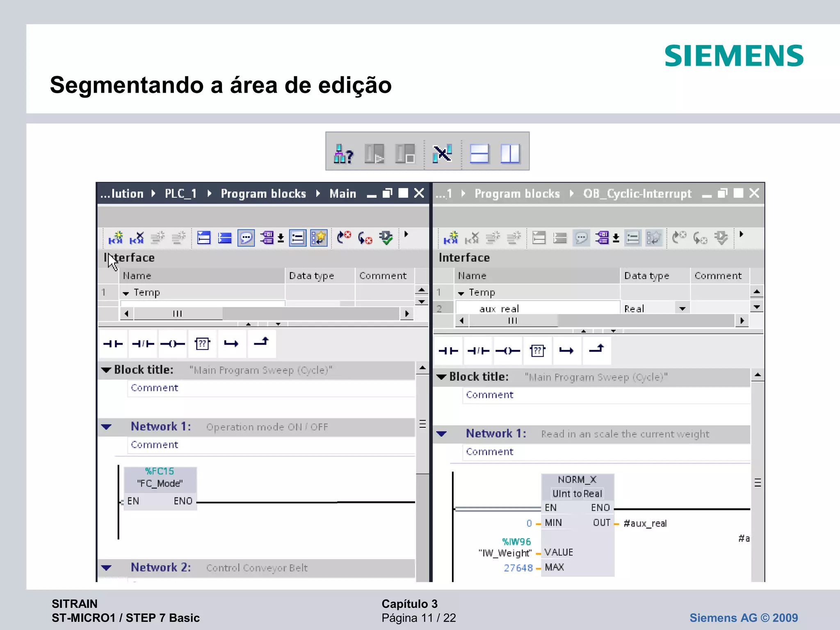This screenshot has height=630, width=840.
Task: Insert output coil in Main editor
Action: coord(172,344)
